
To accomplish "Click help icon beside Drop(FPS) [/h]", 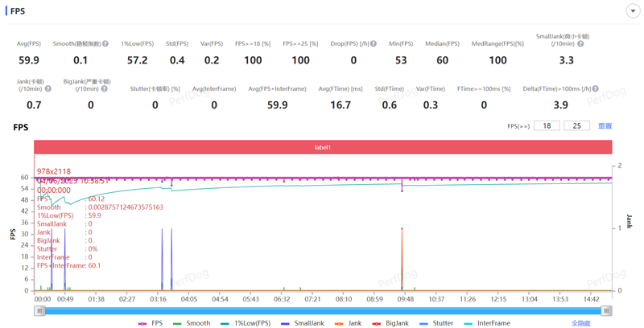I will click(375, 44).
